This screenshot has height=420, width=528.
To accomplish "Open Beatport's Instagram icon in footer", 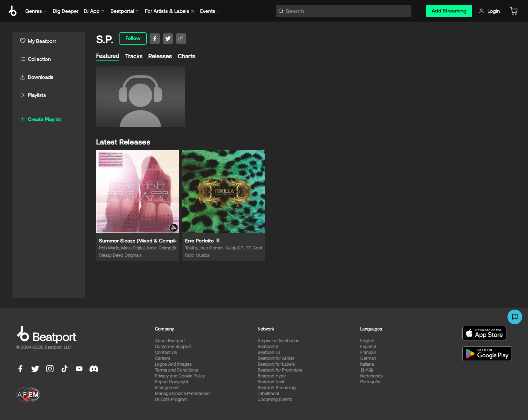I will (x=50, y=369).
